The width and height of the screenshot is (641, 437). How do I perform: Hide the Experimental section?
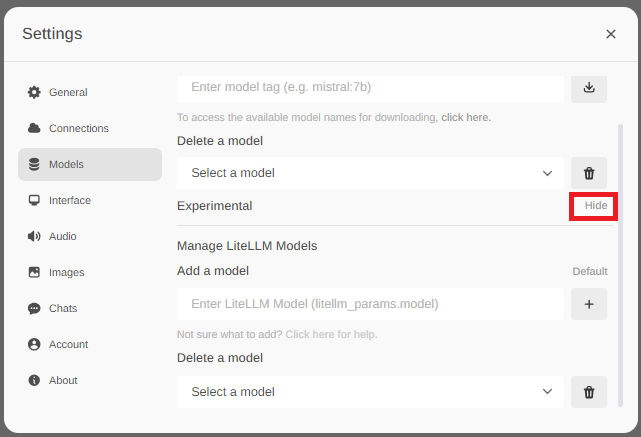pyautogui.click(x=595, y=206)
